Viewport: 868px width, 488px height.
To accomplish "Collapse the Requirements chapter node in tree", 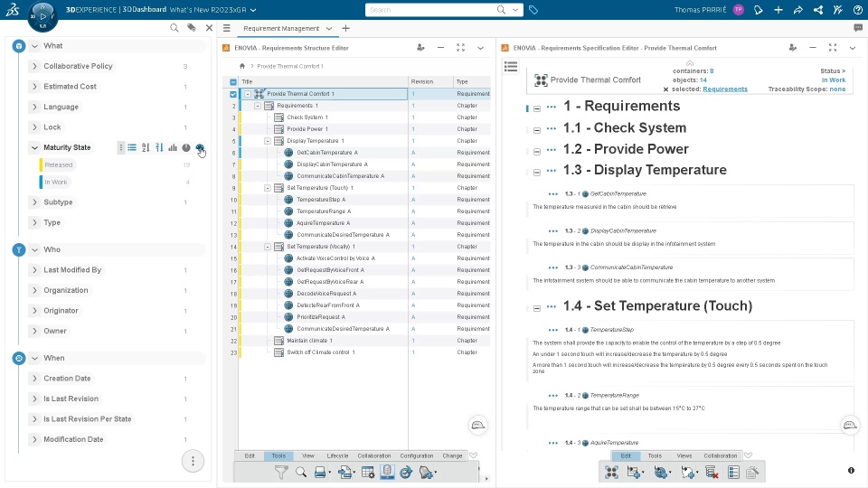I will [x=258, y=106].
